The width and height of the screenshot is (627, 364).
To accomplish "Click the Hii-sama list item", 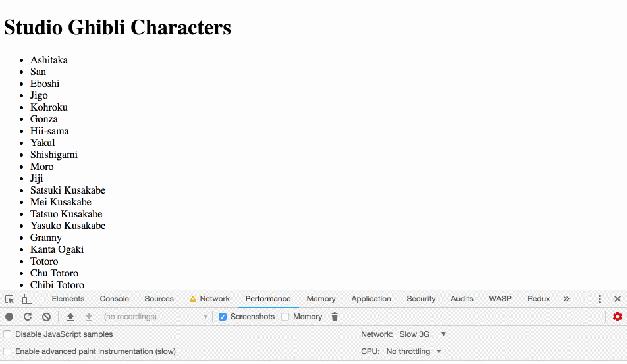I will (x=49, y=131).
